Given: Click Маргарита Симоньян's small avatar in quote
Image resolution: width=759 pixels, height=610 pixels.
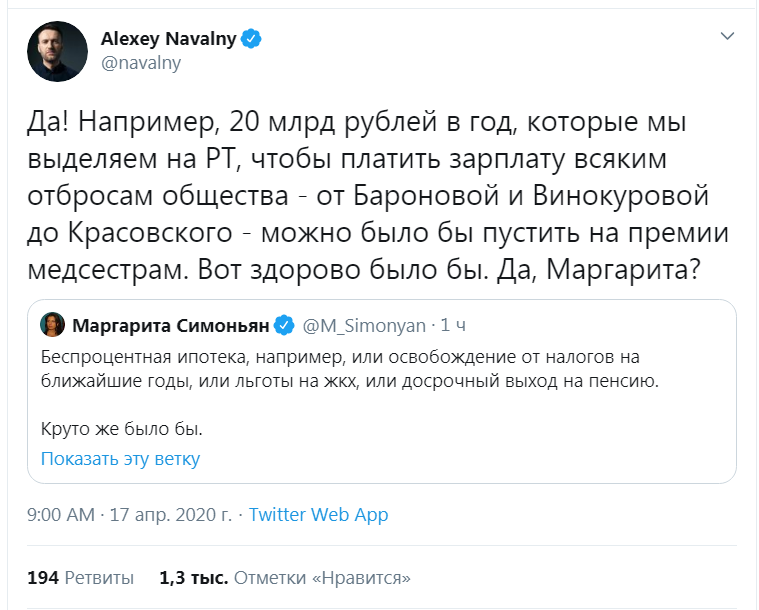Looking at the screenshot, I should point(53,325).
